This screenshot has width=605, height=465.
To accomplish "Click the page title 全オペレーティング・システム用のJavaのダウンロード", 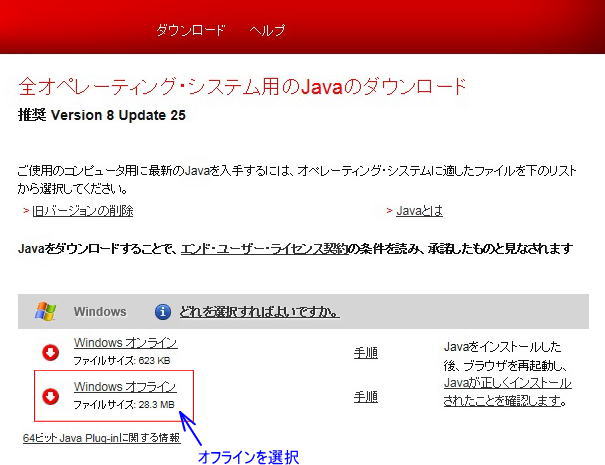I will tap(243, 86).
